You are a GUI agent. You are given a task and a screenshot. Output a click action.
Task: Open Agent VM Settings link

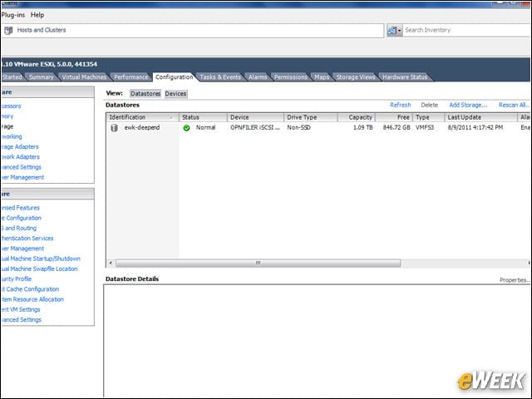pos(20,309)
